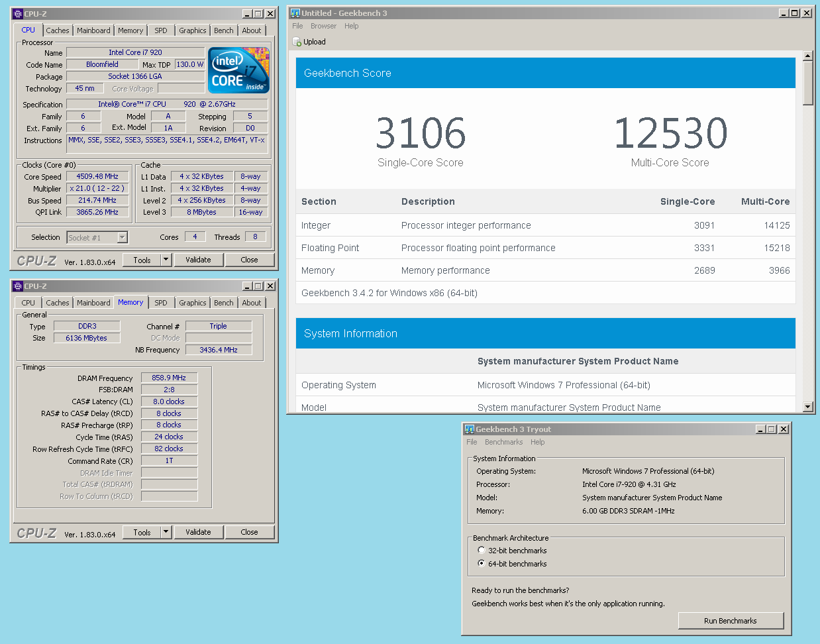This screenshot has height=644, width=820.
Task: Click the Intel Core i7 logo image
Action: 238,70
